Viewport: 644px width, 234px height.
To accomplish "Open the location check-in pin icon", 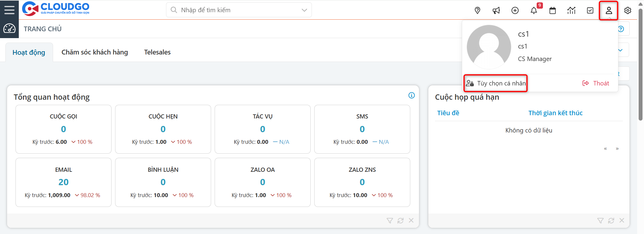I will coord(477,10).
